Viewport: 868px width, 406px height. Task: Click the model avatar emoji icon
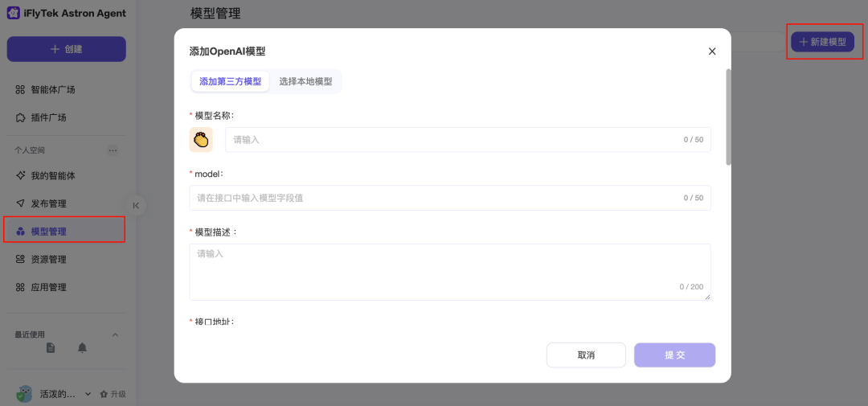pos(201,140)
